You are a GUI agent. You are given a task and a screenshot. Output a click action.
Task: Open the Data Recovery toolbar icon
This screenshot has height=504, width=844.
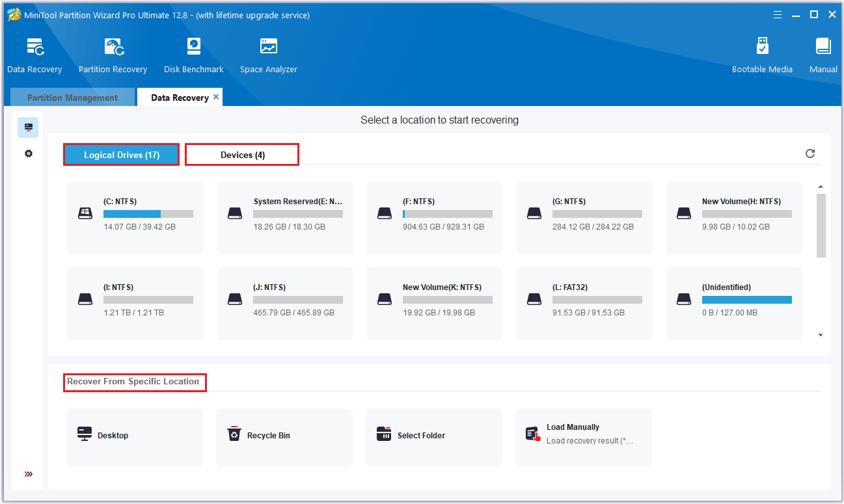[x=34, y=47]
